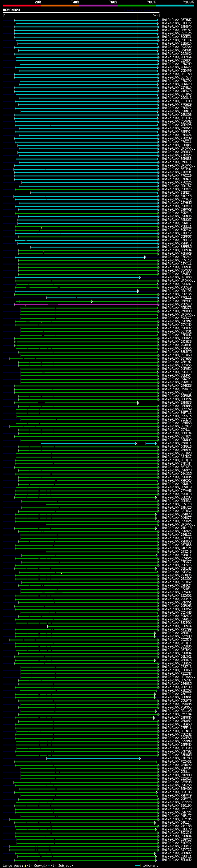Click the cyan alignment bar for C6THW7
The width and height of the screenshot is (197, 868).
(x=86, y=20)
